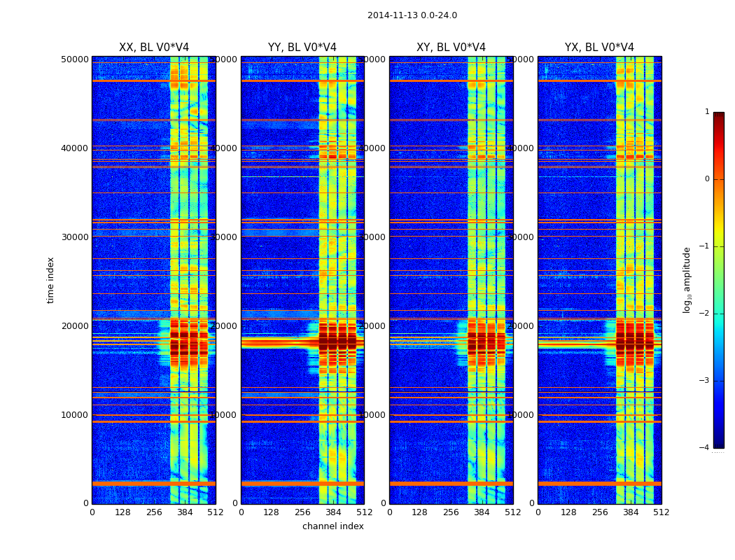
Task: Click the "channel index" x-axis label
Action: pyautogui.click(x=333, y=526)
